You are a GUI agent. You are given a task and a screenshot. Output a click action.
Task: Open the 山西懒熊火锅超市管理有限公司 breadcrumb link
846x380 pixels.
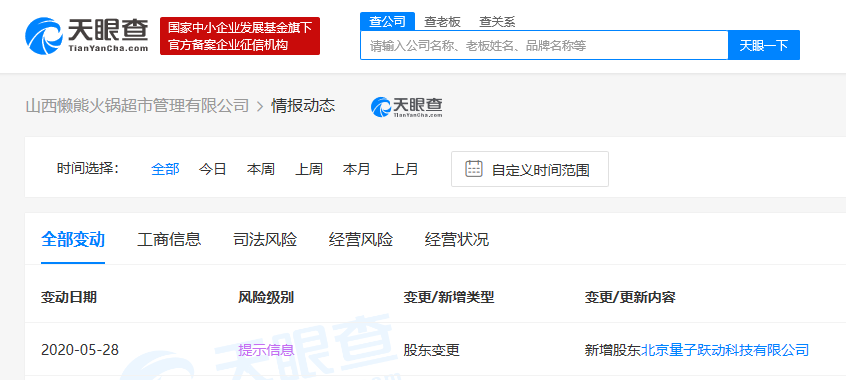pyautogui.click(x=137, y=106)
